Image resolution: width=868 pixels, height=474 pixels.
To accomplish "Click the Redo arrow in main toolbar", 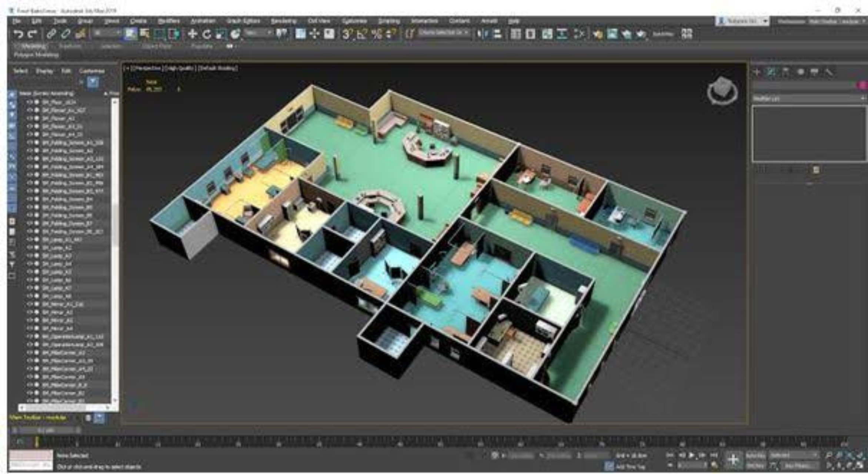I will (33, 34).
